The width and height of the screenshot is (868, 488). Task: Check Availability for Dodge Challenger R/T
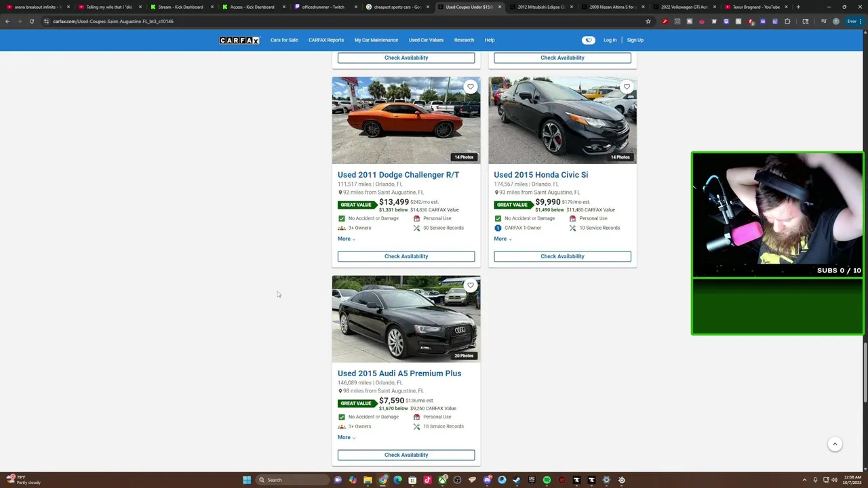tap(406, 256)
